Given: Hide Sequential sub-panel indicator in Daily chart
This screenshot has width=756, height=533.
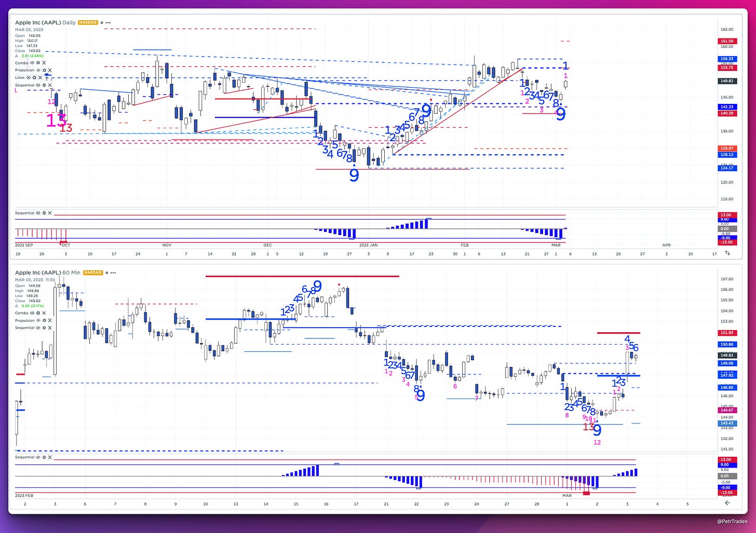Looking at the screenshot, I should 38,213.
